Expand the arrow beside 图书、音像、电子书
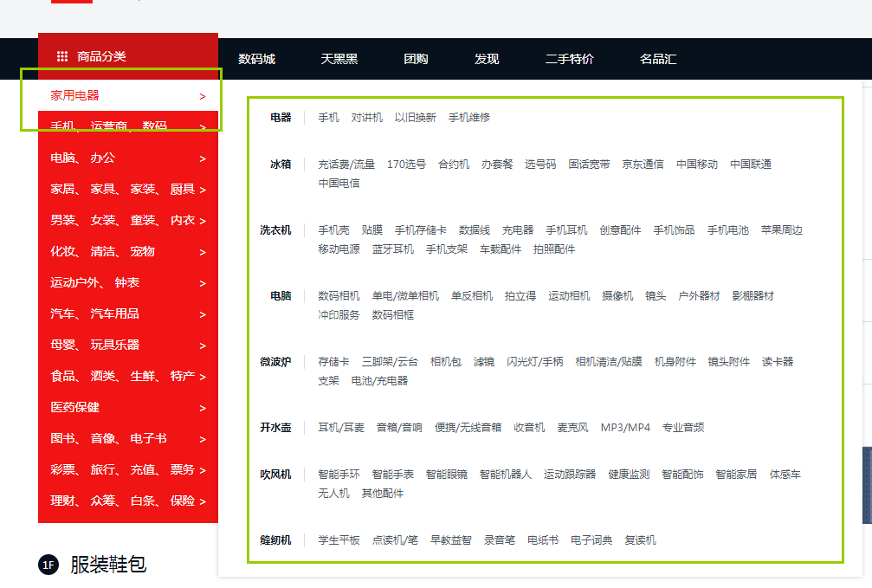The image size is (872, 588). point(203,439)
